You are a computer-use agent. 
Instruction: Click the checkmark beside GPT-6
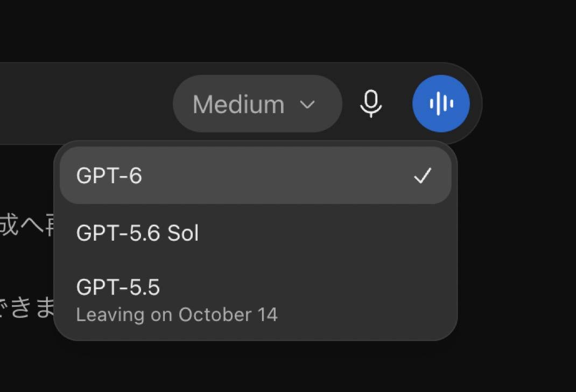423,176
